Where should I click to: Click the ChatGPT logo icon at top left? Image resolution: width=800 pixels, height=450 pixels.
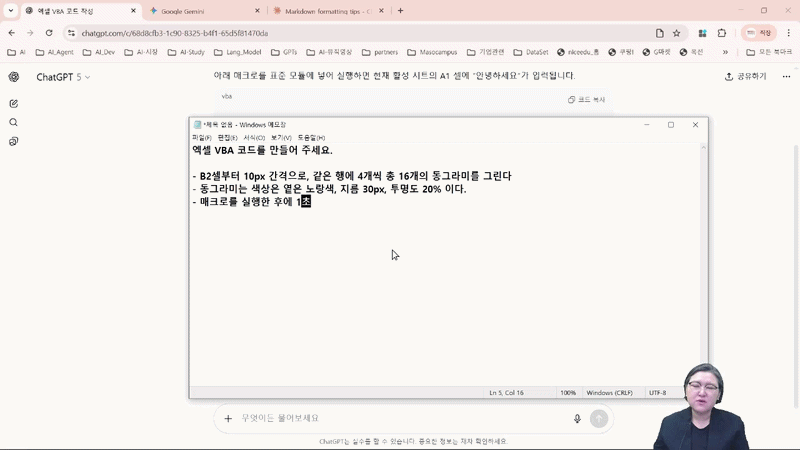(14, 77)
